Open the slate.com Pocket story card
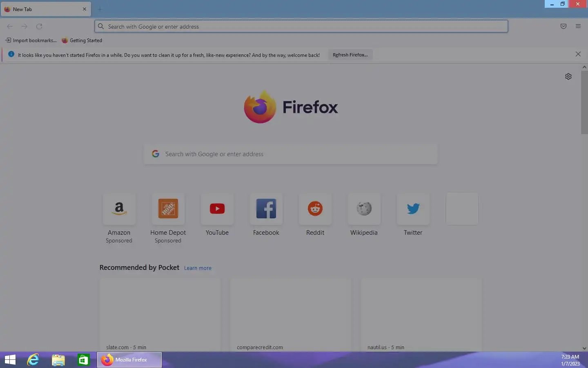Image resolution: width=588 pixels, height=368 pixels. click(160, 315)
